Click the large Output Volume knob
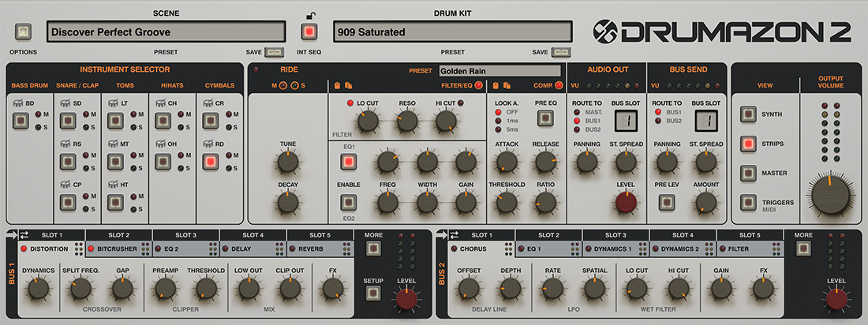 830,193
